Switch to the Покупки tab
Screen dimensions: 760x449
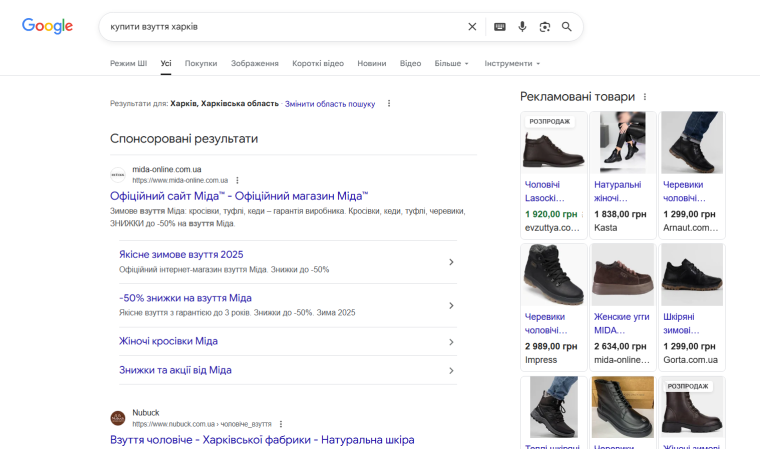[x=200, y=63]
